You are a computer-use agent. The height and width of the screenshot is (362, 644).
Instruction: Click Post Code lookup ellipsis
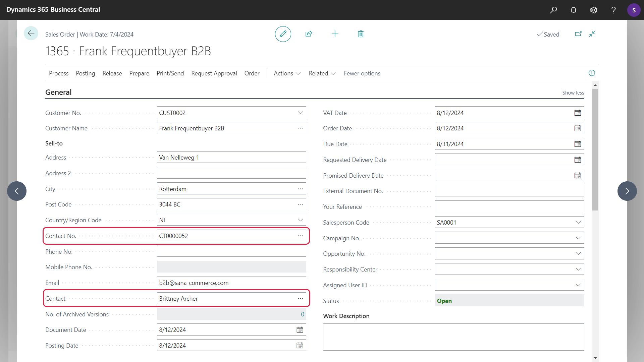coord(300,204)
